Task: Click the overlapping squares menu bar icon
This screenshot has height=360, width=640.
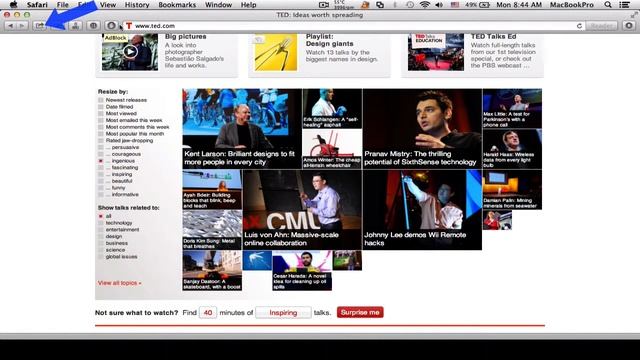Action: point(380,5)
